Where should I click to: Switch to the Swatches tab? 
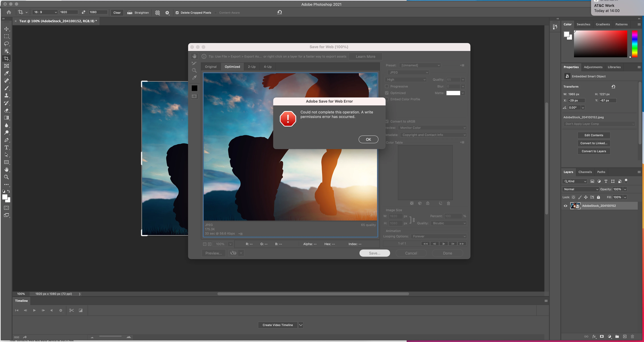[x=583, y=24]
